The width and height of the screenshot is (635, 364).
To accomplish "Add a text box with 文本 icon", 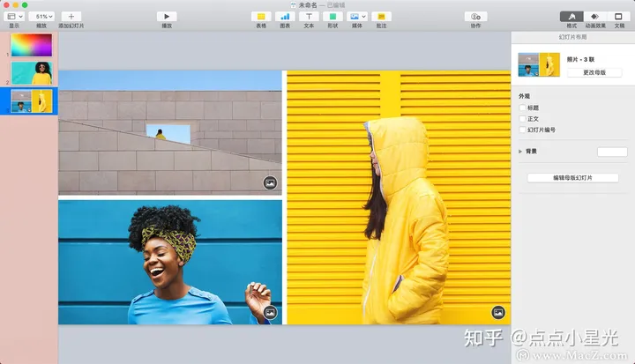I will [309, 16].
